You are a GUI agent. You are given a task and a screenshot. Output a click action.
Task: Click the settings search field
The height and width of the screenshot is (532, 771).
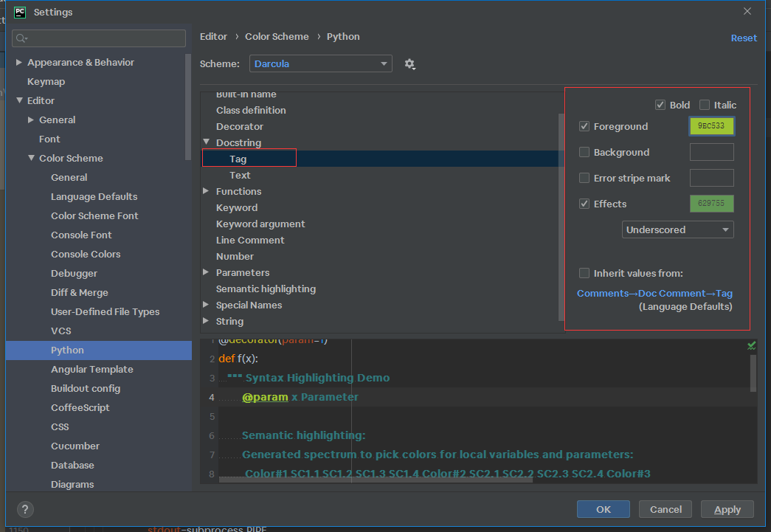pos(99,38)
